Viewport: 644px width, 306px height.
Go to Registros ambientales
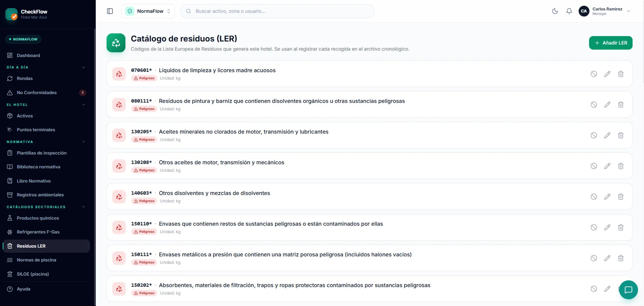(46, 195)
